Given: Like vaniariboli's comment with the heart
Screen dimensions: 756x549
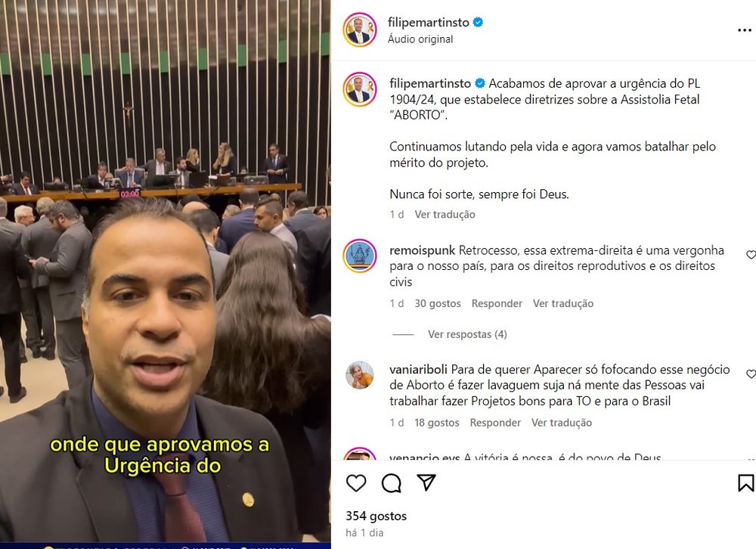Looking at the screenshot, I should pyautogui.click(x=751, y=374).
